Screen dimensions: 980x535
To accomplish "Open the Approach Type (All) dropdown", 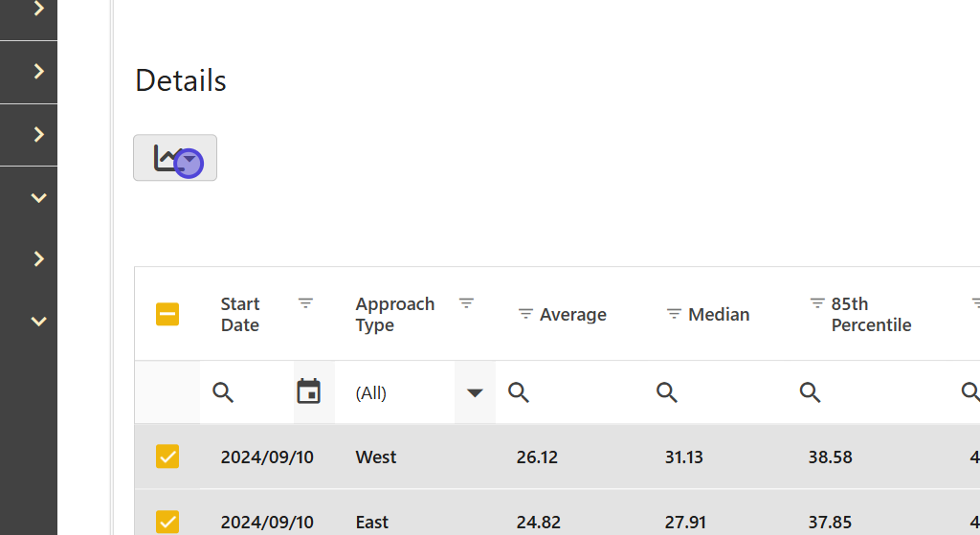I will click(475, 392).
